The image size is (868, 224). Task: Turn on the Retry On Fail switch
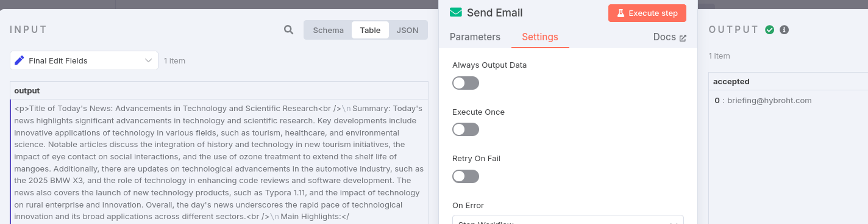(466, 176)
